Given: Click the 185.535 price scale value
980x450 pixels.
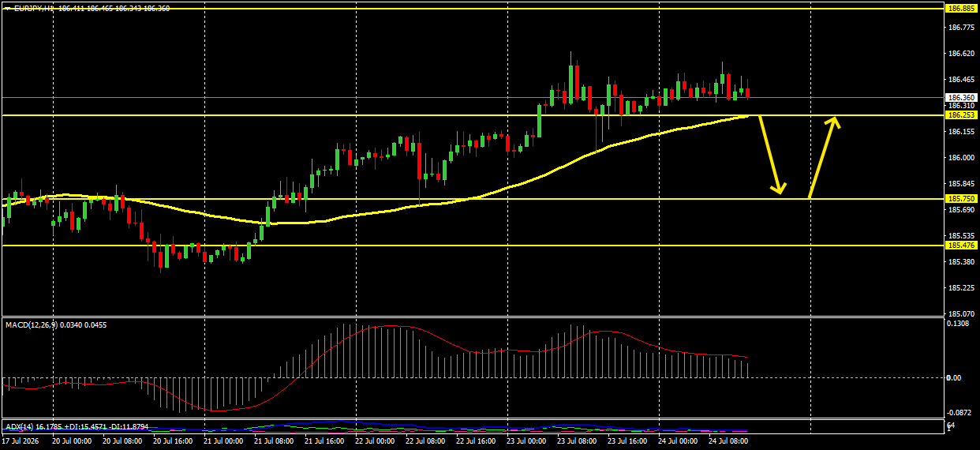Looking at the screenshot, I should click(x=960, y=236).
